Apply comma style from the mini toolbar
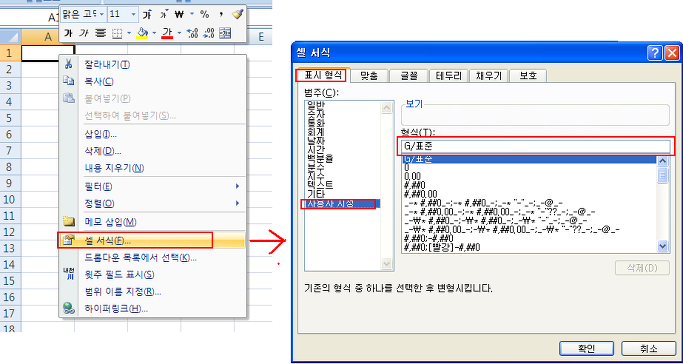The height and width of the screenshot is (364, 683). tap(221, 14)
